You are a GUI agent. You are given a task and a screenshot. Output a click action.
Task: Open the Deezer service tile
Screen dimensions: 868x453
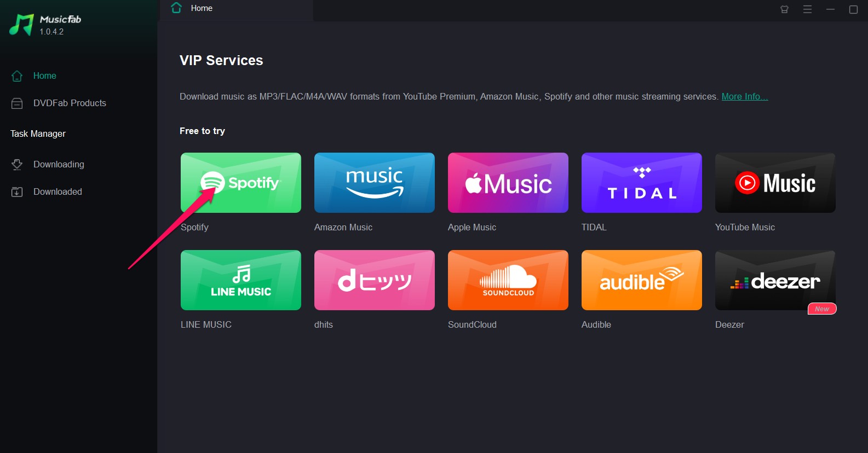(x=775, y=280)
